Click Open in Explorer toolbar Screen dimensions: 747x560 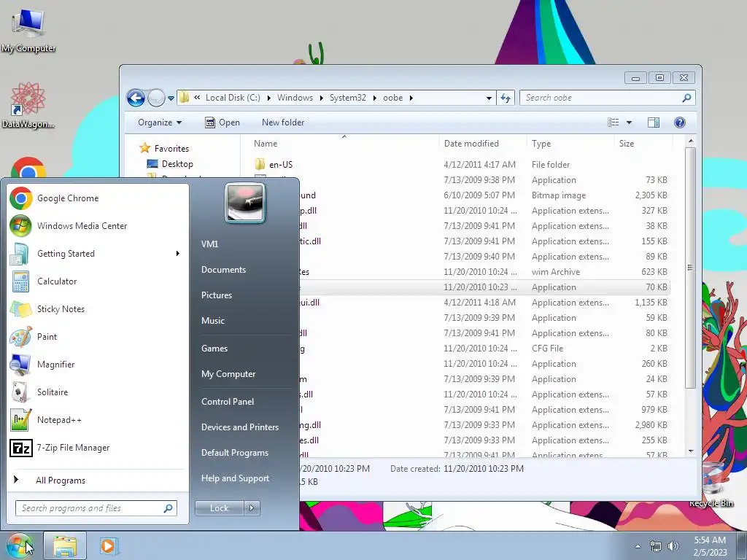[222, 122]
